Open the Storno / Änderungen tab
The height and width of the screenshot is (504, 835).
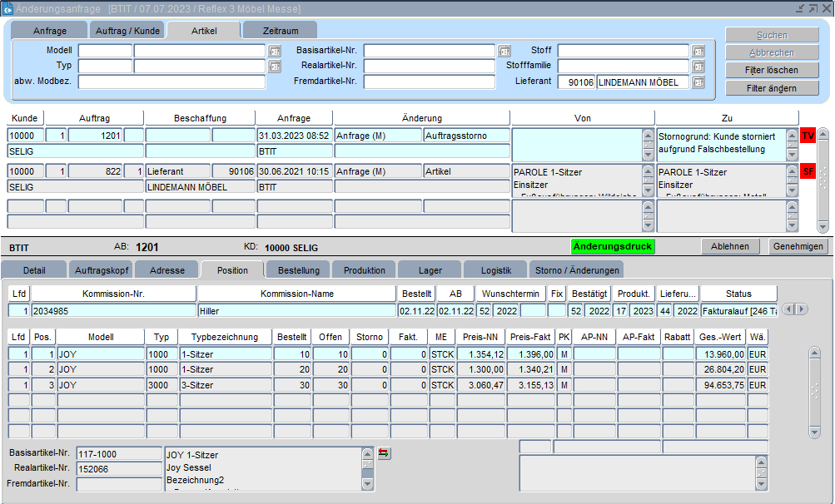click(x=576, y=270)
